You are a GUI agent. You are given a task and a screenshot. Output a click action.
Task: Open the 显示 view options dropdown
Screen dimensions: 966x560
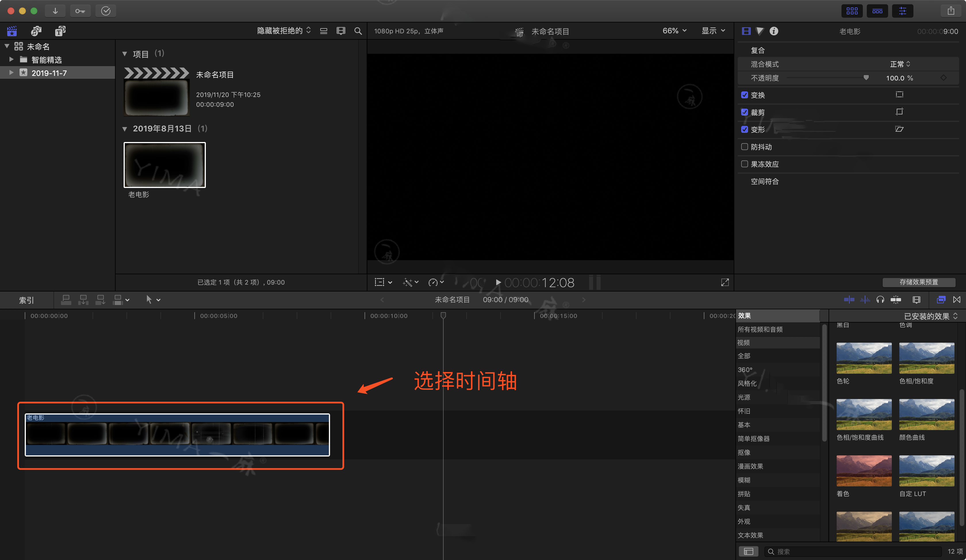click(713, 31)
